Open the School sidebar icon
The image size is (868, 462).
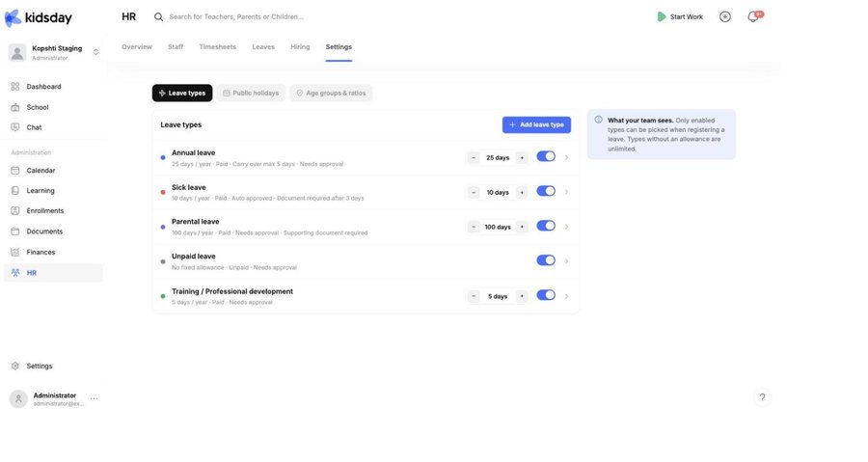pos(14,107)
